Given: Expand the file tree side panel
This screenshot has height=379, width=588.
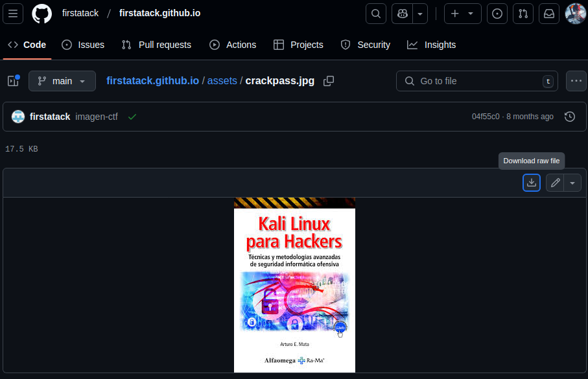Looking at the screenshot, I should (x=14, y=81).
